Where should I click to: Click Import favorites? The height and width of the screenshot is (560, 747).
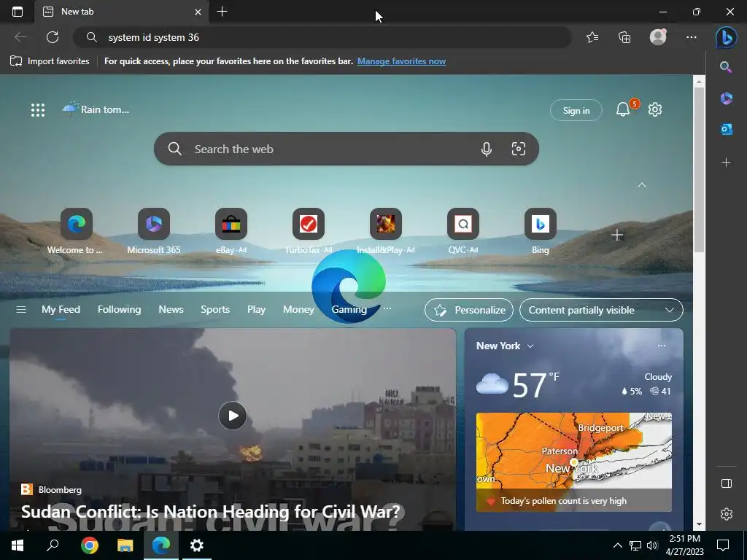(x=50, y=61)
